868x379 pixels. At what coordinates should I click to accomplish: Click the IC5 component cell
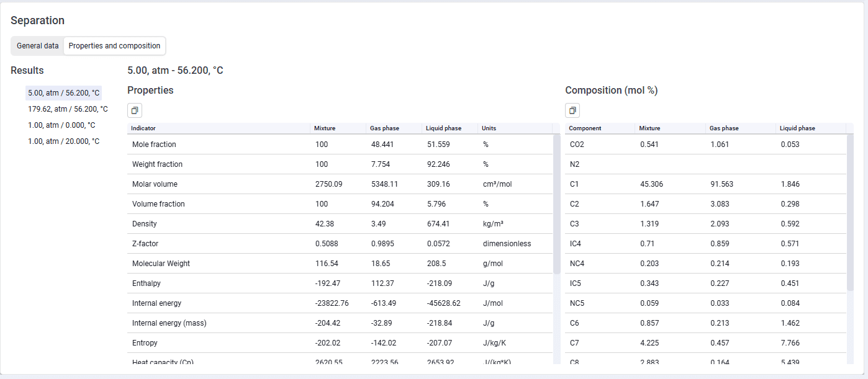pyautogui.click(x=600, y=283)
